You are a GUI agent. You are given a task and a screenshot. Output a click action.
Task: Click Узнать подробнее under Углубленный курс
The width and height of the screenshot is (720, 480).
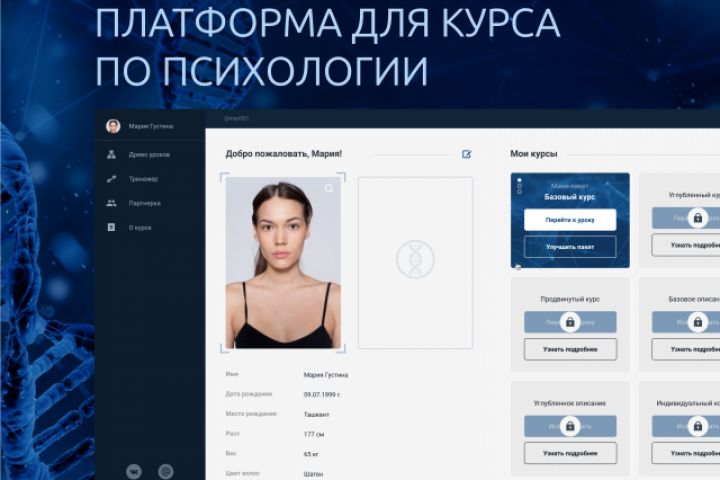pos(686,245)
